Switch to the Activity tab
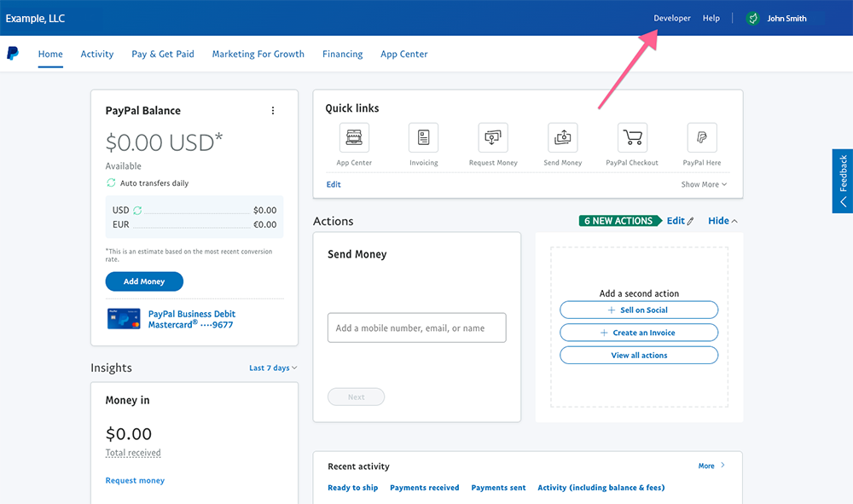Image resolution: width=853 pixels, height=504 pixels. click(x=96, y=54)
